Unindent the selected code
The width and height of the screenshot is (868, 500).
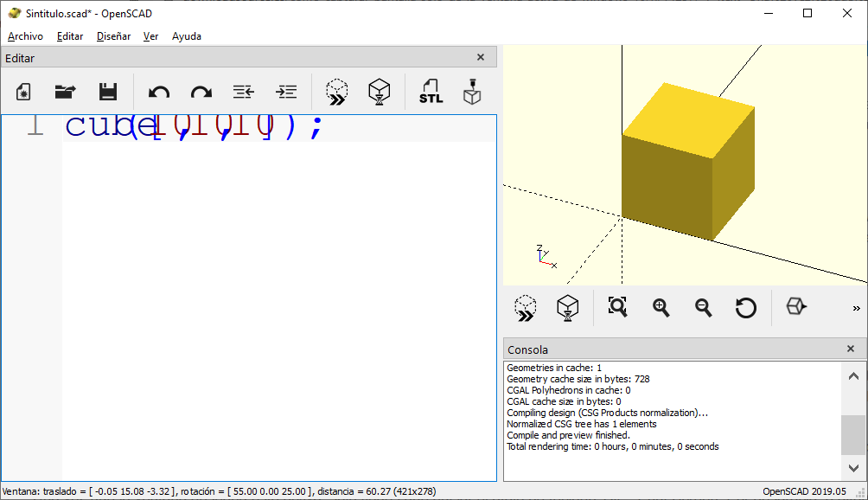click(x=243, y=91)
